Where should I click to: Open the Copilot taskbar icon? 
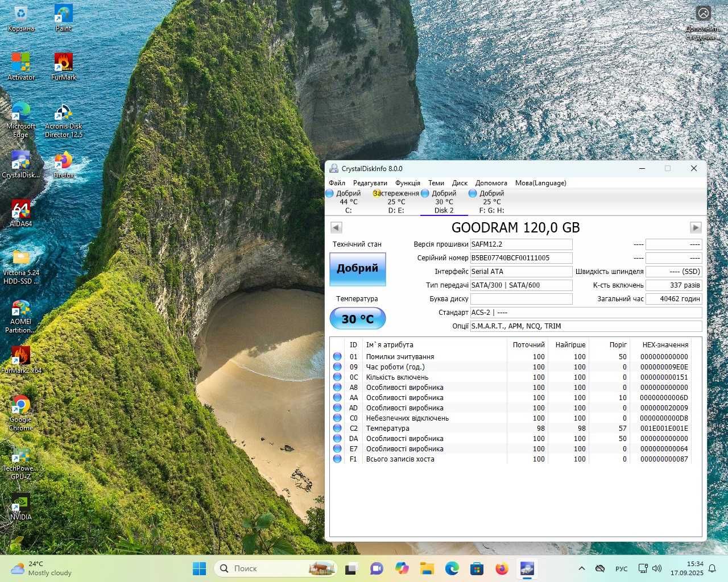[x=402, y=568]
